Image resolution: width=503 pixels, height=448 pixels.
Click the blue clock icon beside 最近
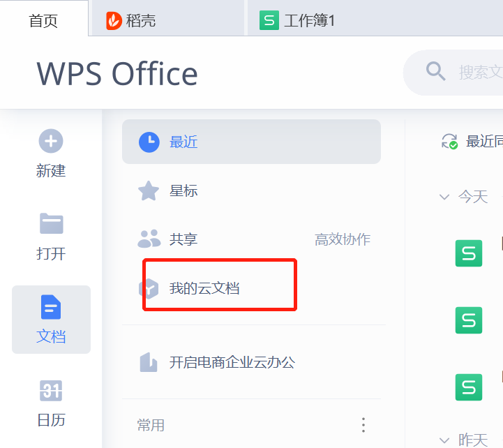pyautogui.click(x=149, y=142)
